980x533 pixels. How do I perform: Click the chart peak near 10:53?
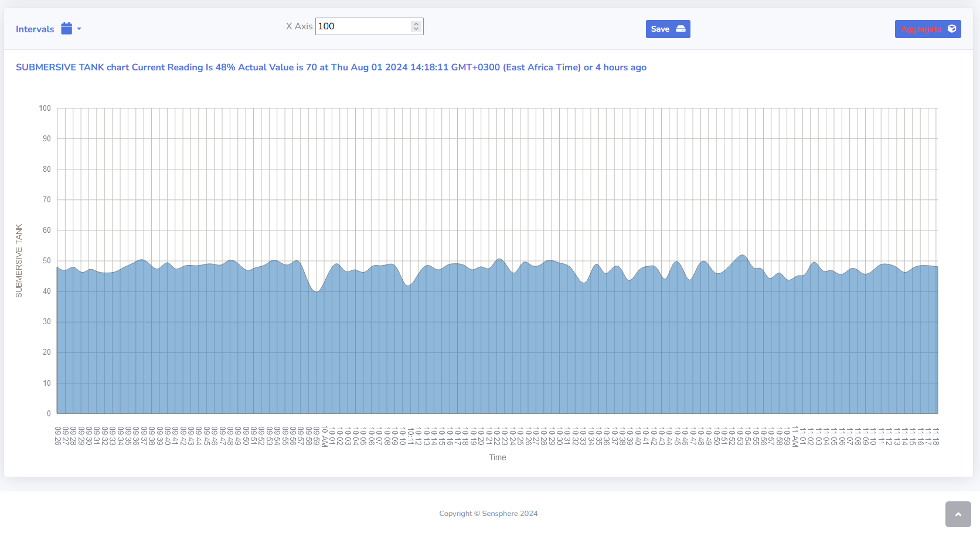pyautogui.click(x=743, y=255)
